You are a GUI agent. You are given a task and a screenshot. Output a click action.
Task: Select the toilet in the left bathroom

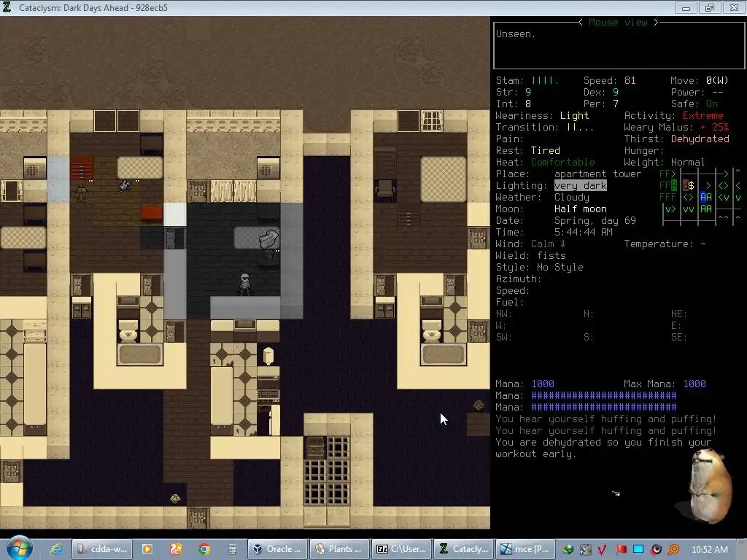coord(128,332)
